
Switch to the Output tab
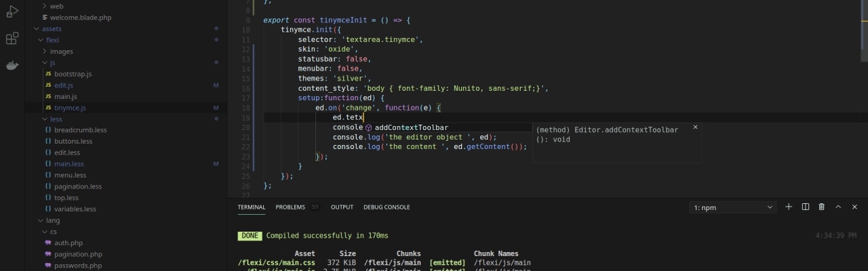click(342, 207)
